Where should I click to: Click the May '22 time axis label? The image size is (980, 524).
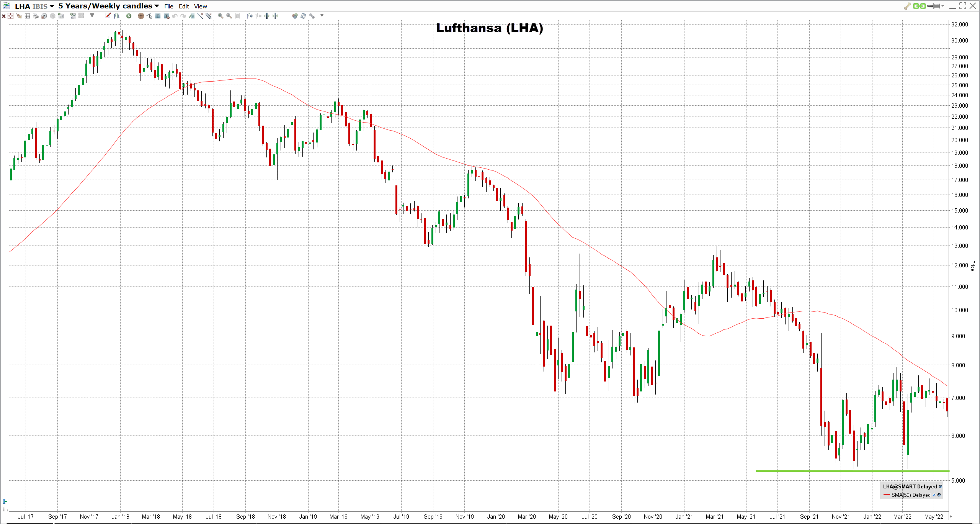[934, 516]
